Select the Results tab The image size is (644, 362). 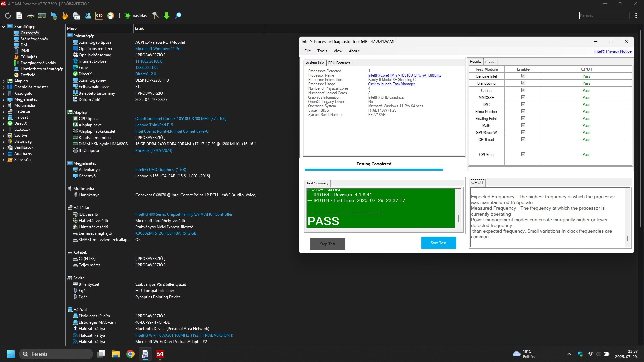475,62
